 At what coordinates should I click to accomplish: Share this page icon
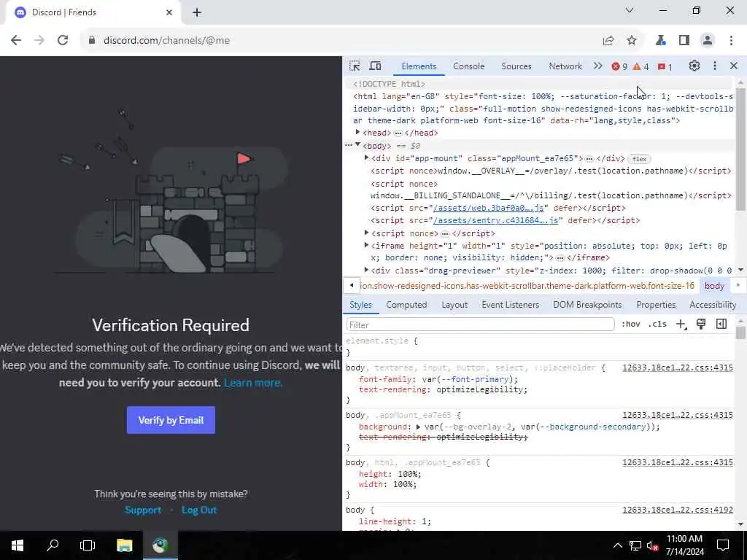click(608, 41)
